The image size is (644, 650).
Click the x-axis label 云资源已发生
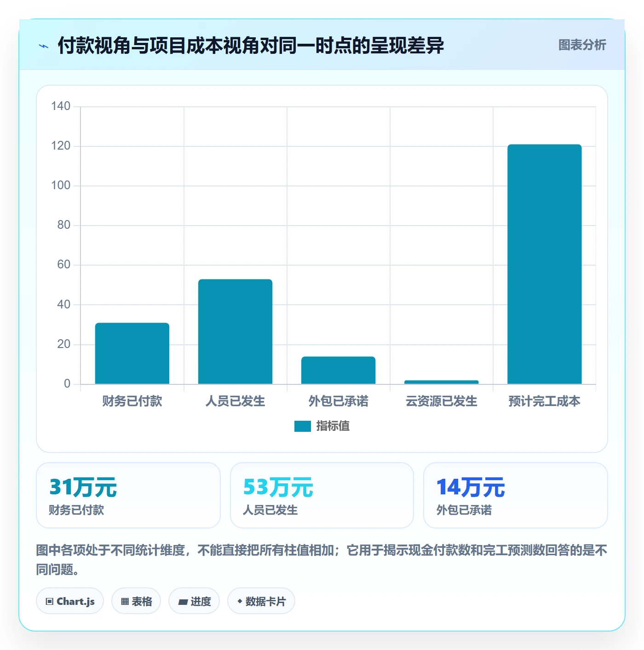click(x=441, y=401)
